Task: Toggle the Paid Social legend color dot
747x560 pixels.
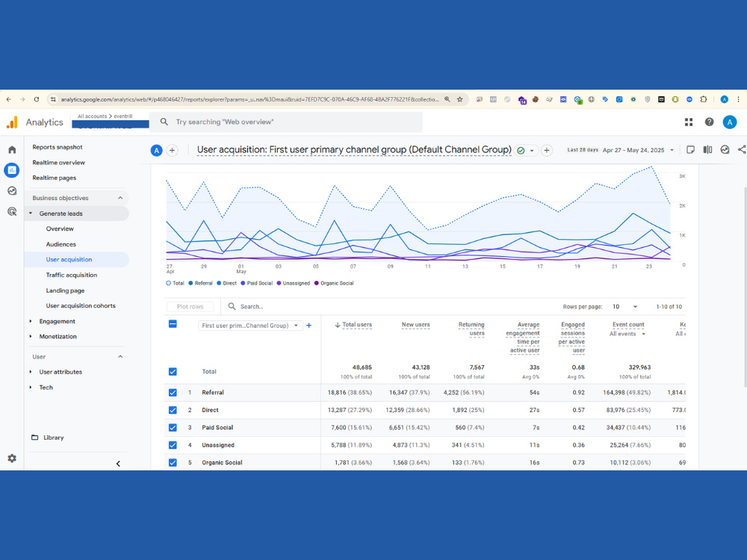Action: (243, 283)
